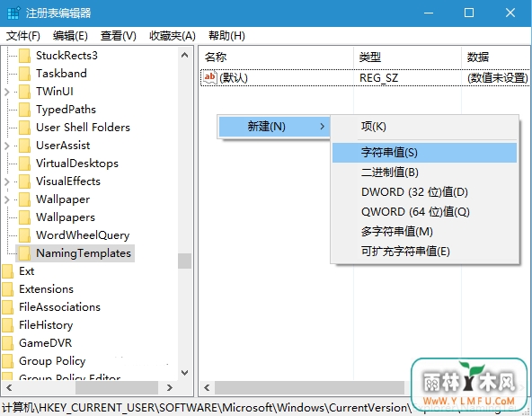
Task: Open the 收藏夹(A) menu
Action: tap(173, 36)
